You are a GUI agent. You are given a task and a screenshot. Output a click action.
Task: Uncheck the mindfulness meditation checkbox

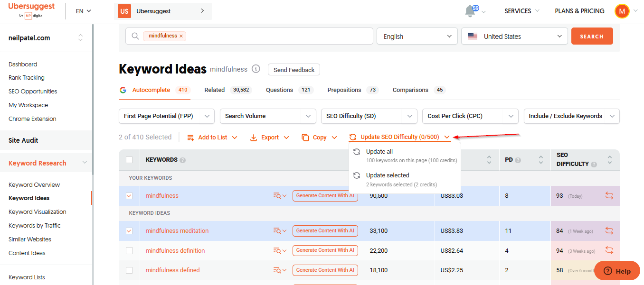coord(129,231)
